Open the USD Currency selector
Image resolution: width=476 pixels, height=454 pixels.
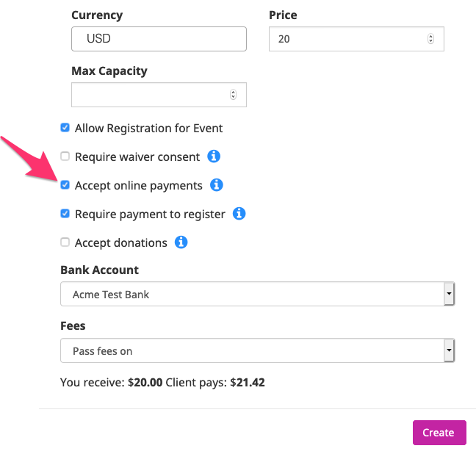159,39
